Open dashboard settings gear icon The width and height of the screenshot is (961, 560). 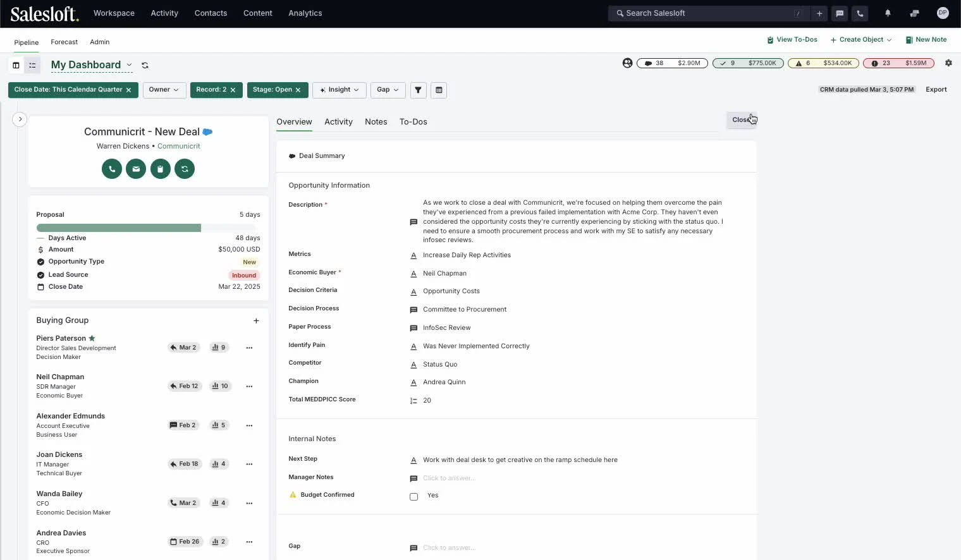tap(948, 63)
